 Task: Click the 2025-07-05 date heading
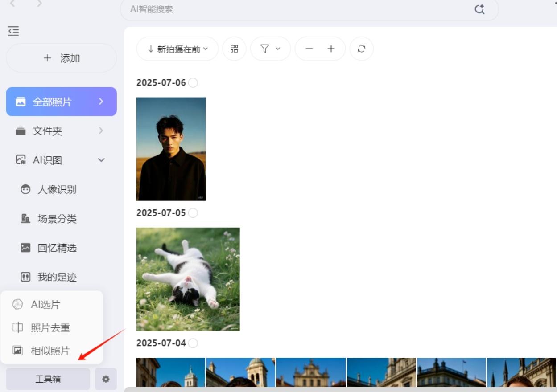[161, 212]
